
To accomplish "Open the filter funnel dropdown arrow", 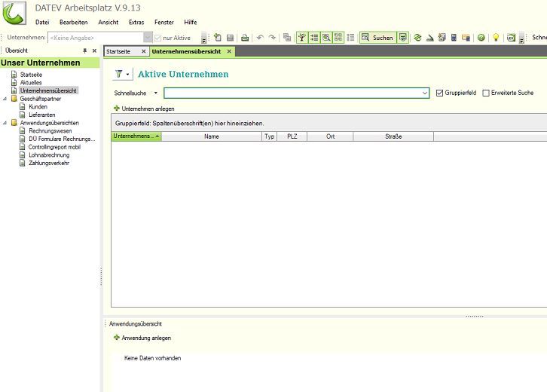I will (127, 74).
